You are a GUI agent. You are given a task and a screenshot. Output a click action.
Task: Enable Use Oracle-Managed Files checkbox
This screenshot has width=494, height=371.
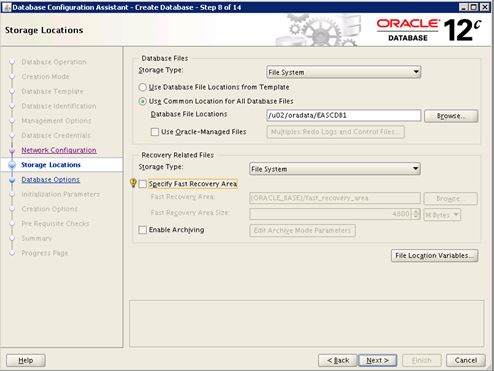[x=155, y=132]
